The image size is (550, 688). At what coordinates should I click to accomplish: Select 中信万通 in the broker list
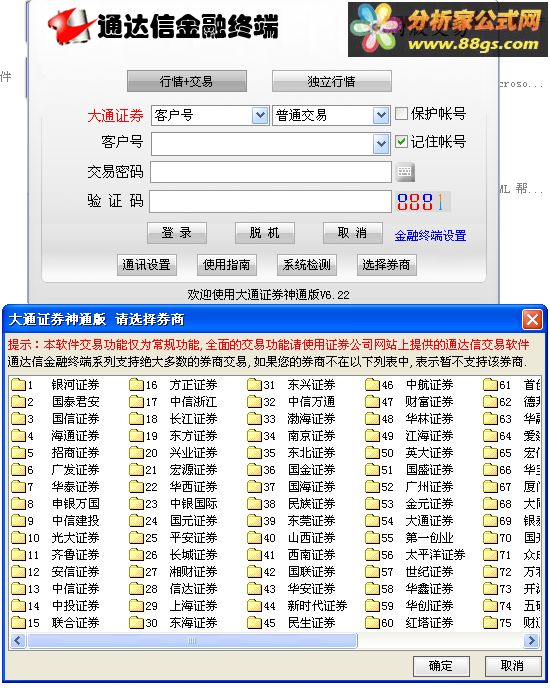pos(312,402)
